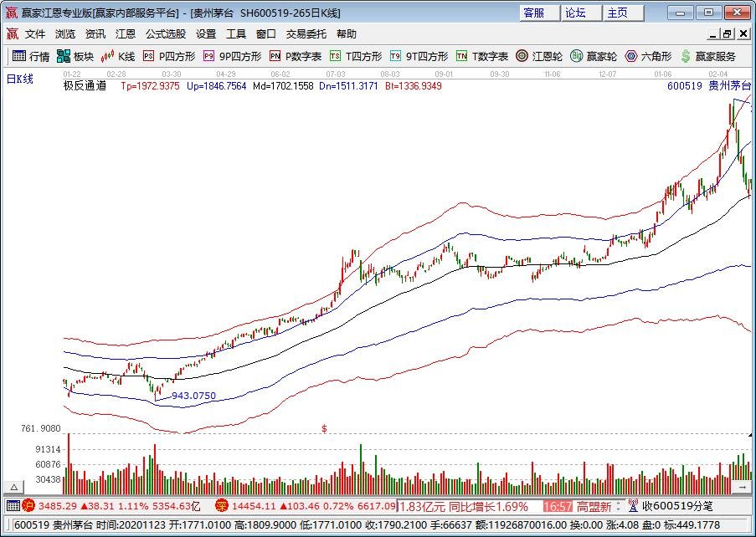Open the P数字表 tool
Screen dimensions: 756x537
[296, 56]
